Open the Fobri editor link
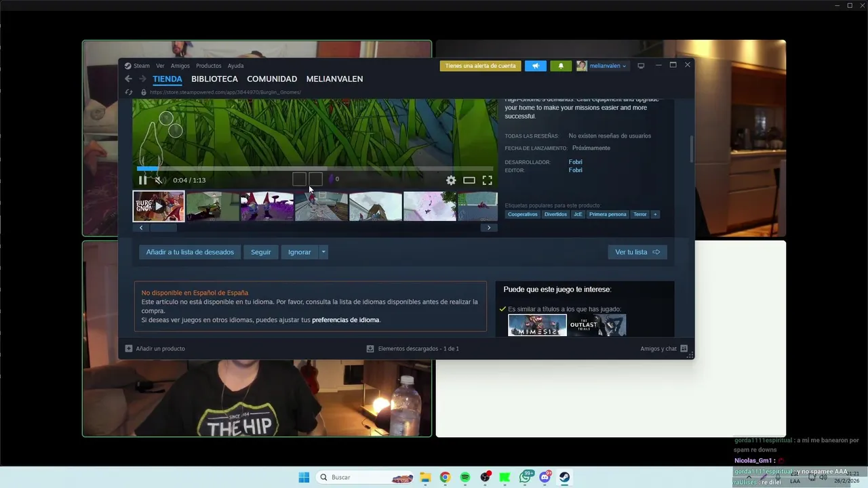The width and height of the screenshot is (868, 488). [575, 170]
